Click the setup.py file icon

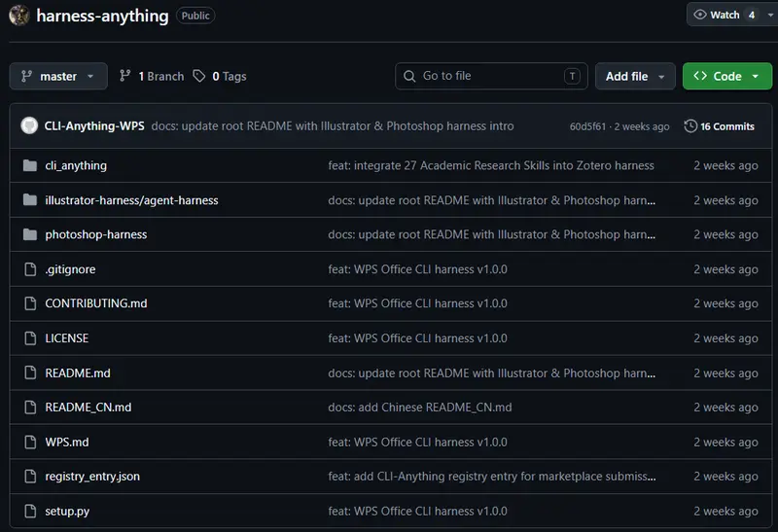pyautogui.click(x=30, y=511)
